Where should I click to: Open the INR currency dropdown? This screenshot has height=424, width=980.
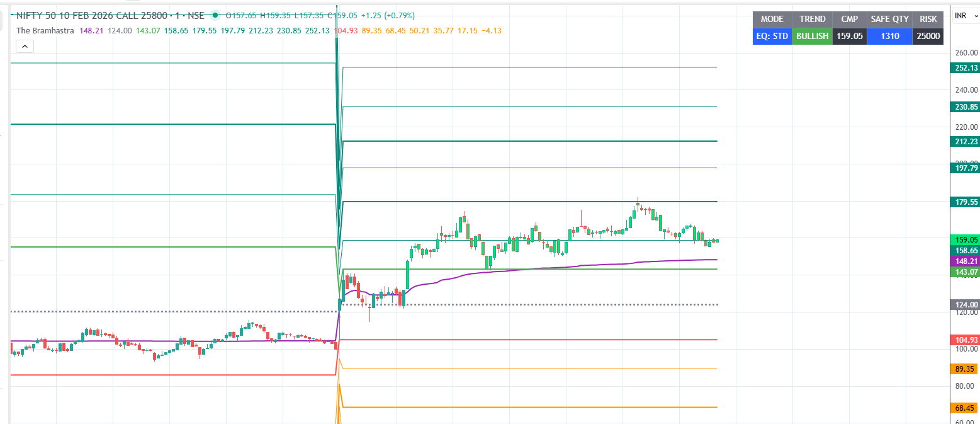click(965, 16)
